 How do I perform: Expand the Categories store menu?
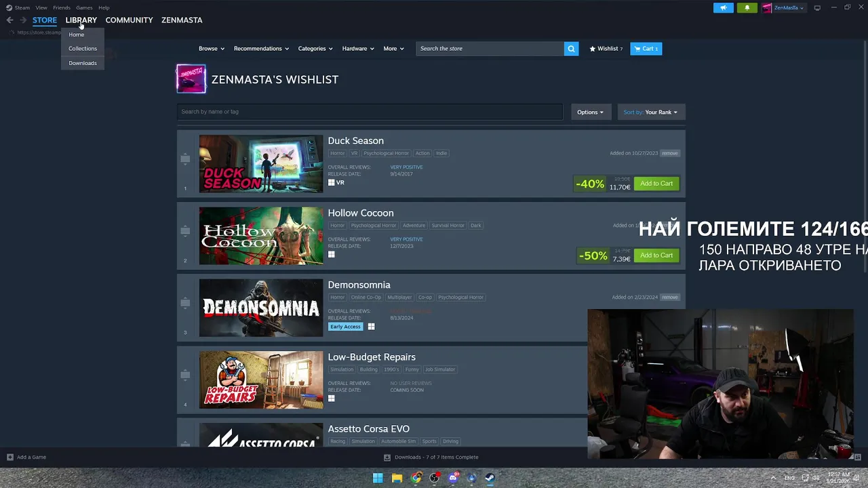coord(315,49)
